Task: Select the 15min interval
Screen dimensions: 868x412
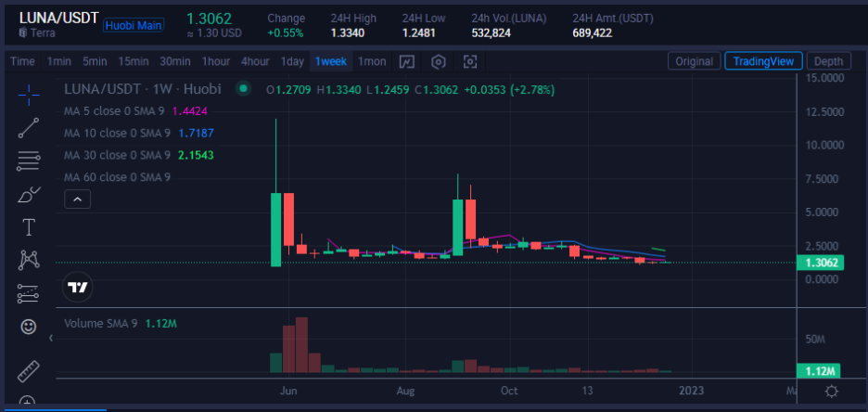Action: point(134,61)
